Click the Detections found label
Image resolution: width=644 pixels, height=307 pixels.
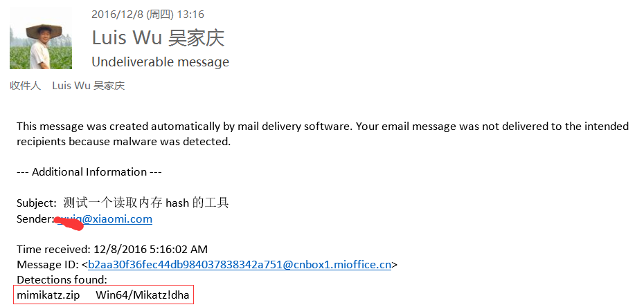62,280
